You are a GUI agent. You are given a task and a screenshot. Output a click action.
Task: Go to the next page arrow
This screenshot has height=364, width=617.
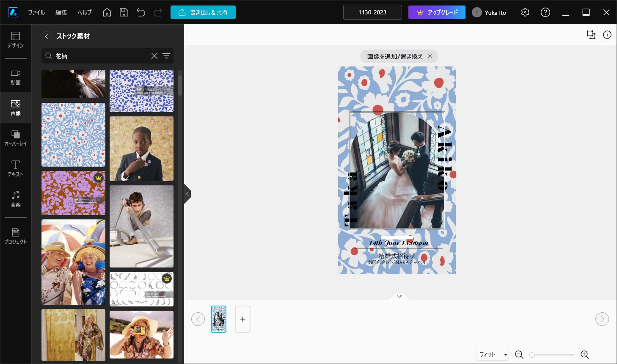pyautogui.click(x=602, y=319)
